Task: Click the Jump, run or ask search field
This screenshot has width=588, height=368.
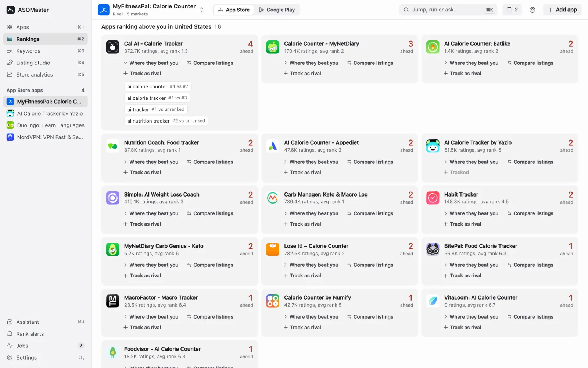Action: point(448,10)
